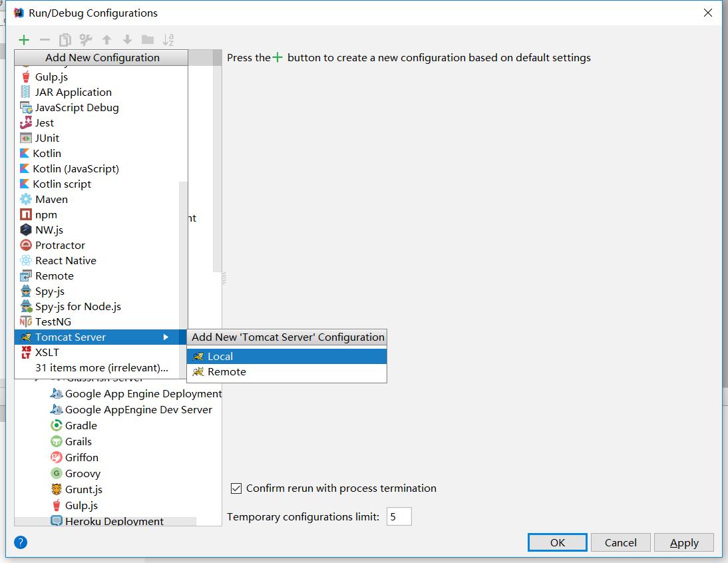Image resolution: width=728 pixels, height=563 pixels.
Task: Select Heroku Deployment tree item
Action: point(106,521)
